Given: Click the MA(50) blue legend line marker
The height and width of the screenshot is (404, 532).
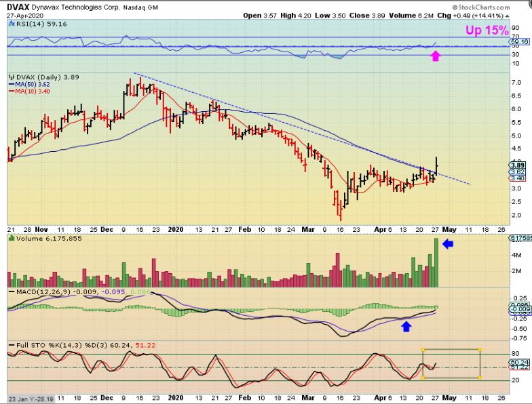Looking at the screenshot, I should 12,84.
